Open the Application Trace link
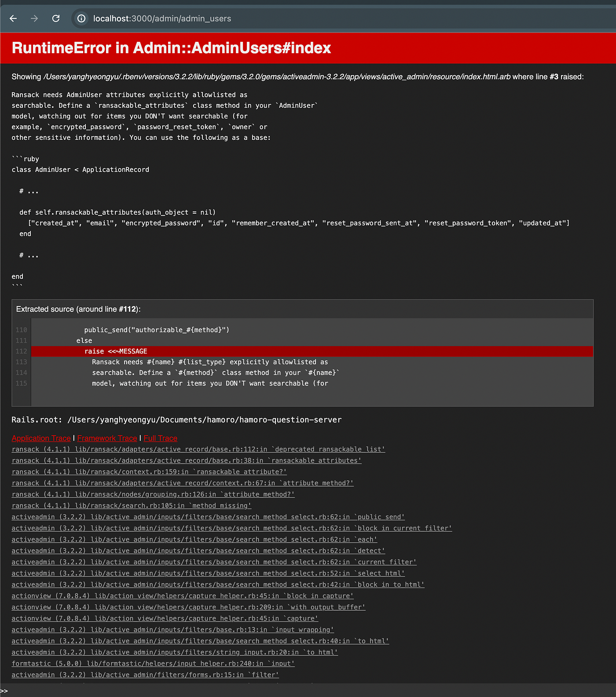 [41, 438]
